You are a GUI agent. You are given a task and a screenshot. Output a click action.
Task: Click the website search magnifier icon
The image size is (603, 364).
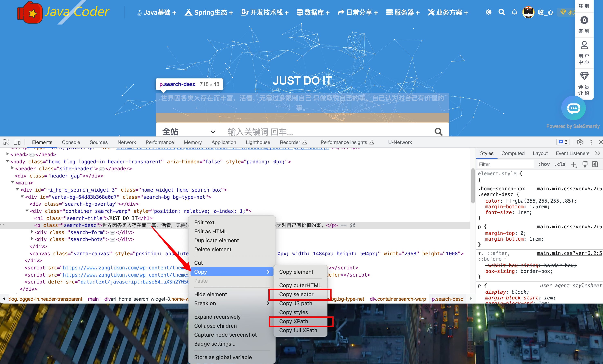pyautogui.click(x=501, y=12)
